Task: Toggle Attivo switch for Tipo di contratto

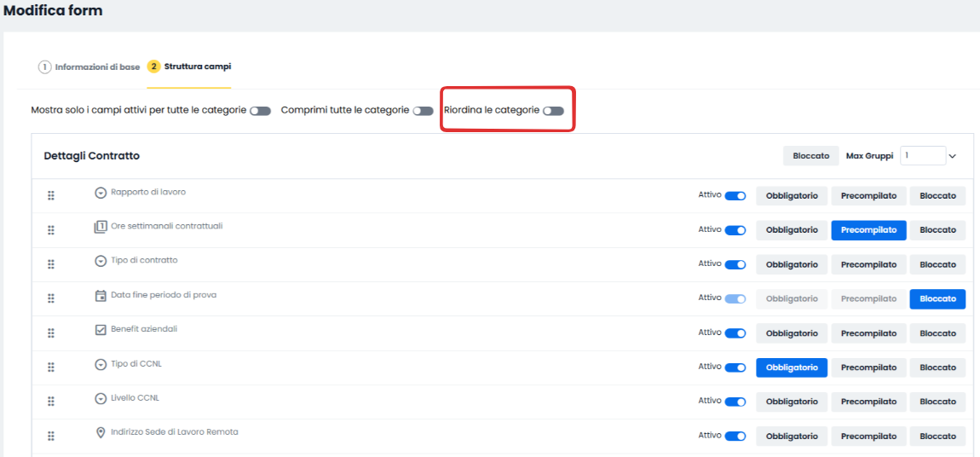Action: click(735, 264)
